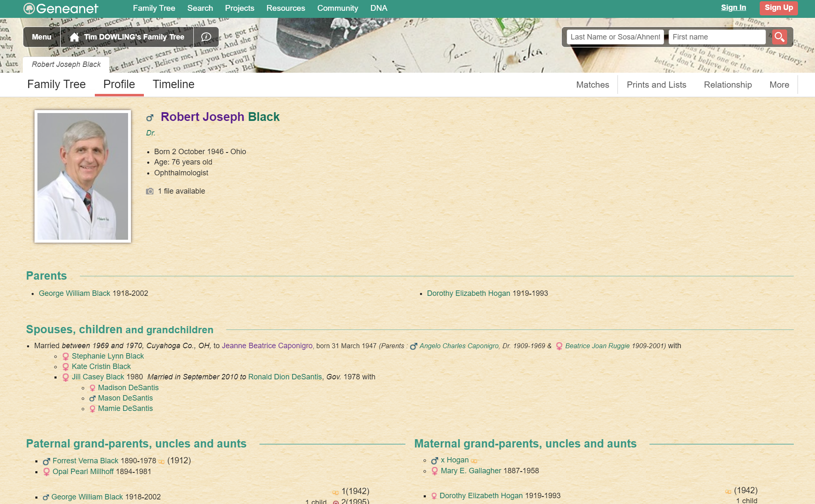Open the Projects top menu
This screenshot has height=504, width=815.
pos(240,8)
